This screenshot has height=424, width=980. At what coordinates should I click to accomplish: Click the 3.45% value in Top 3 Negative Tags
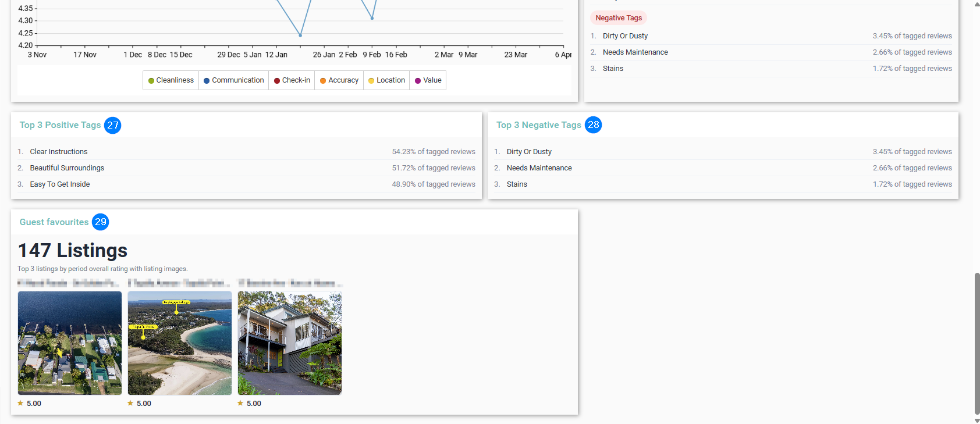pyautogui.click(x=912, y=152)
